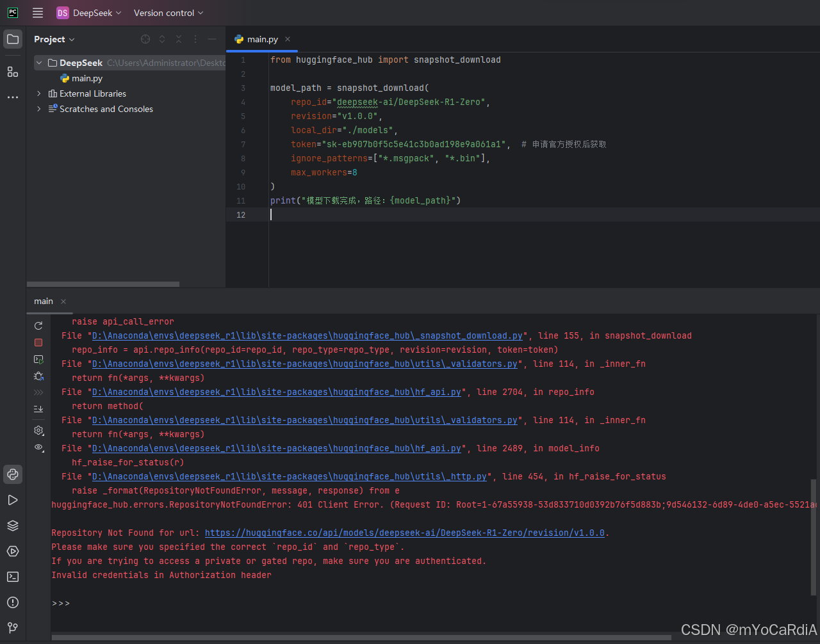
Task: Click 'raise api_call_error' console line
Action: 123,321
